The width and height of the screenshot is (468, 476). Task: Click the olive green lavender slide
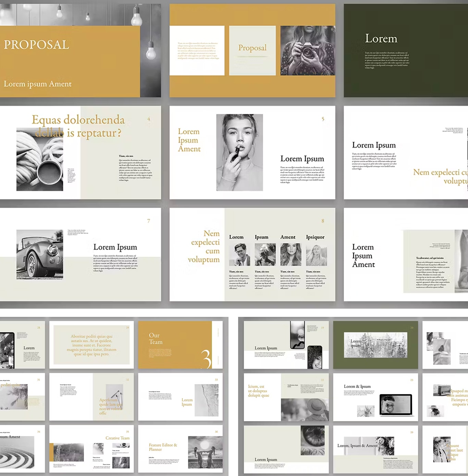tap(375, 345)
